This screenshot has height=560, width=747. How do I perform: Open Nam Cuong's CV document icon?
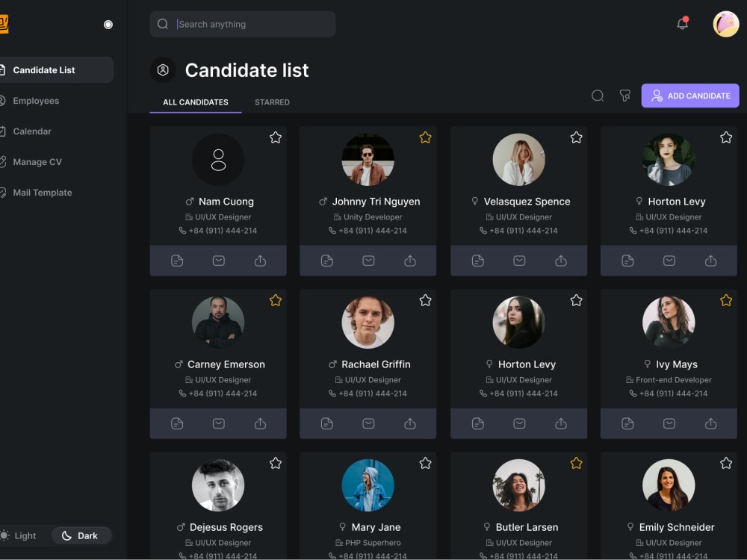[177, 261]
